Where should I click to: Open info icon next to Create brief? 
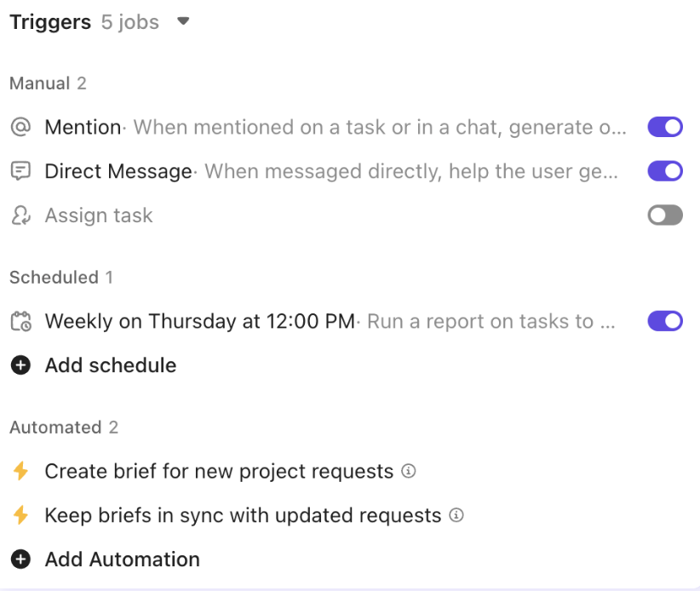(x=409, y=472)
